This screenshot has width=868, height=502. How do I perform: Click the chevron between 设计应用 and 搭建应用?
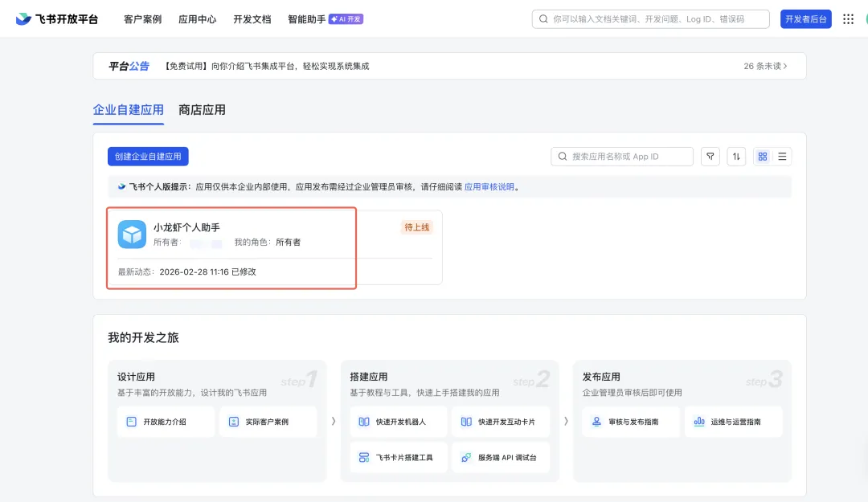pos(334,421)
